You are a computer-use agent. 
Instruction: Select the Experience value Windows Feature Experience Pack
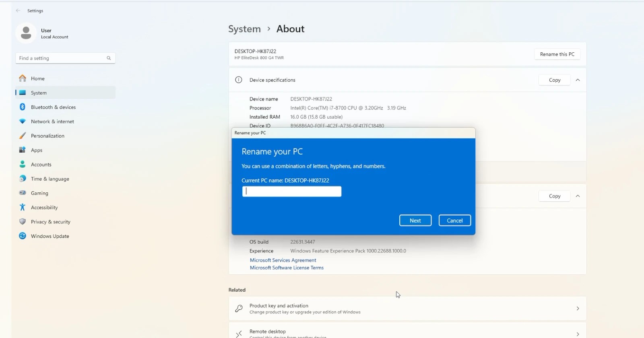pos(348,251)
